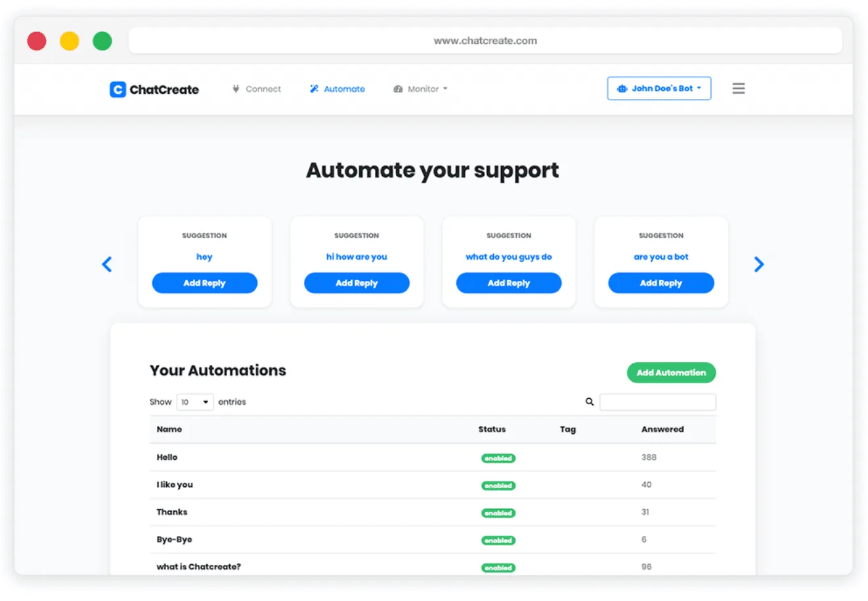Click the next suggestions arrow
This screenshot has width=868, height=601.
[x=760, y=264]
